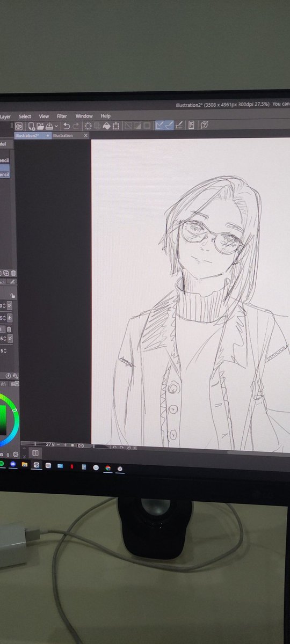Click the 0.0 rotation angle field
The height and width of the screenshot is (644, 290).
pyautogui.click(x=81, y=445)
